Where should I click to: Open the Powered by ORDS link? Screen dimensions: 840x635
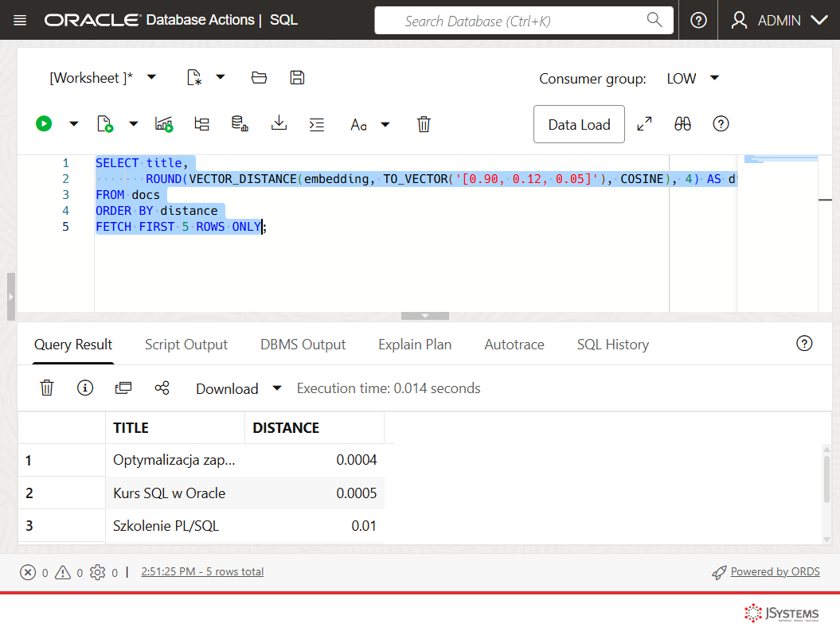tap(775, 571)
